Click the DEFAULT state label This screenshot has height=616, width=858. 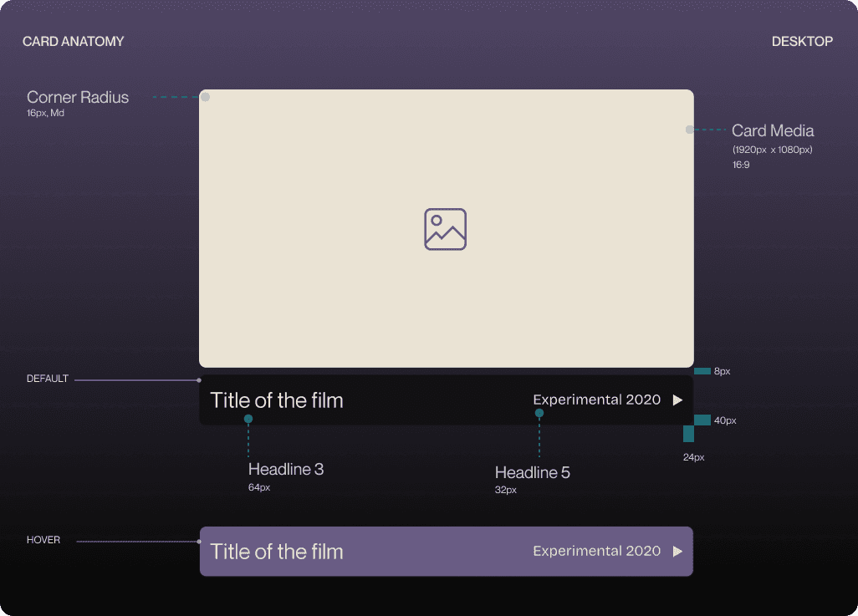click(x=48, y=379)
